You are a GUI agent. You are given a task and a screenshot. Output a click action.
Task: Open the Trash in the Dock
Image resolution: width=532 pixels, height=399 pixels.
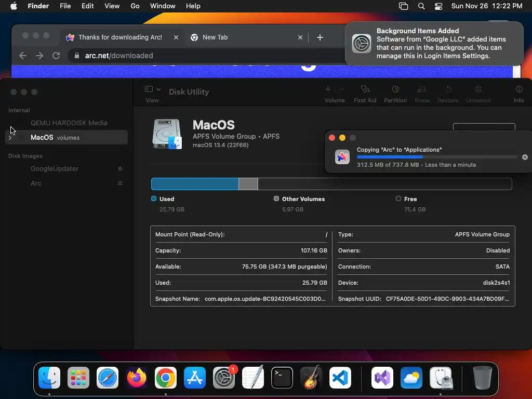(483, 378)
